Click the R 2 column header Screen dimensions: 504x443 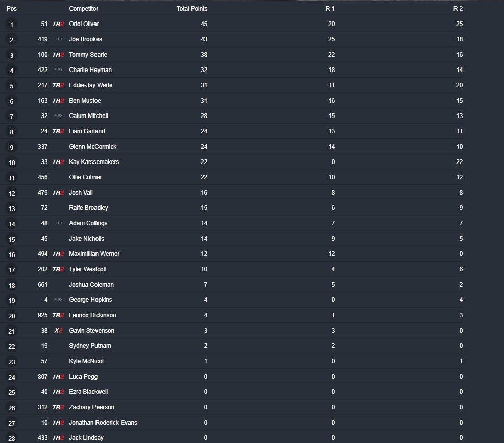[x=458, y=9]
